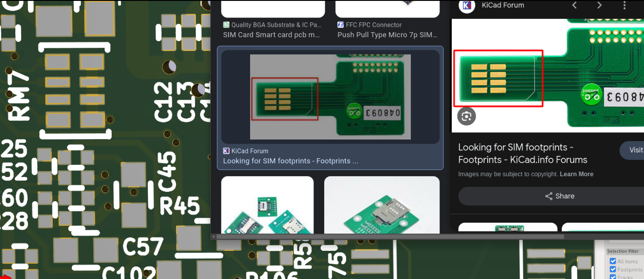The image size is (644, 279).
Task: Click the small KiCad Forum favicon under selected result
Action: [226, 151]
